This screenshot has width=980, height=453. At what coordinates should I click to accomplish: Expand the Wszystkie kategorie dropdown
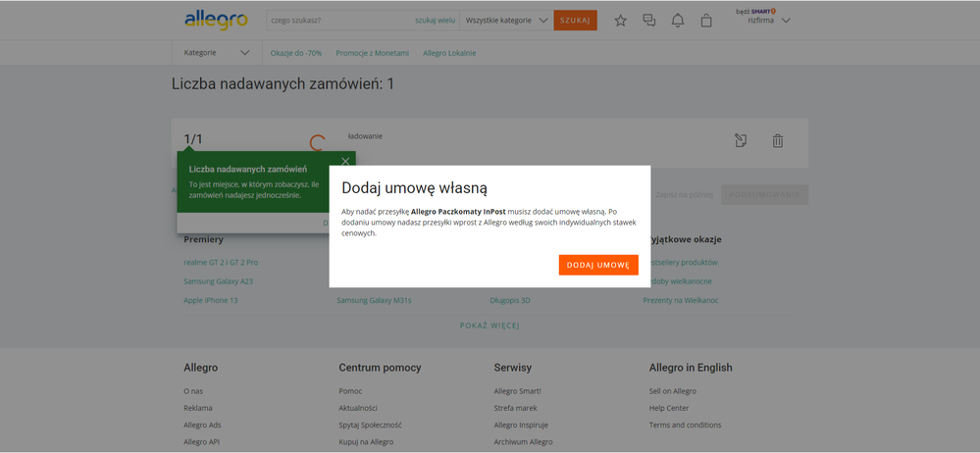tap(506, 21)
